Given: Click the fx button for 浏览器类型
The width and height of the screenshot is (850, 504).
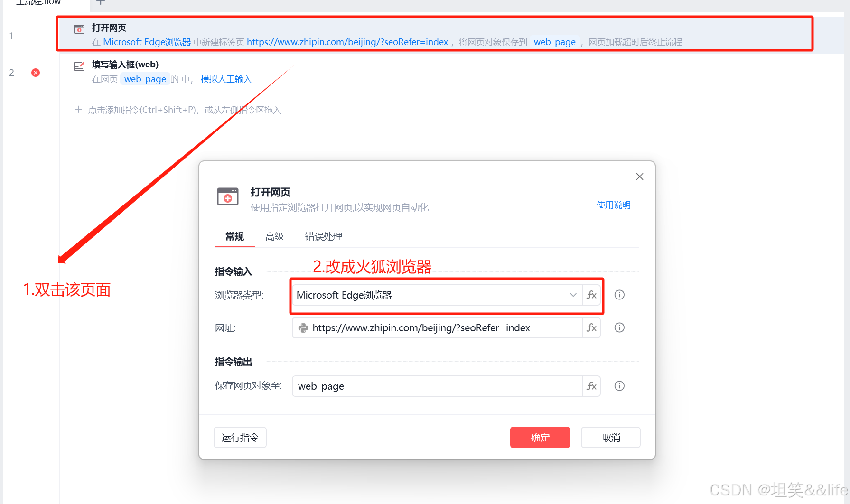Looking at the screenshot, I should click(591, 295).
